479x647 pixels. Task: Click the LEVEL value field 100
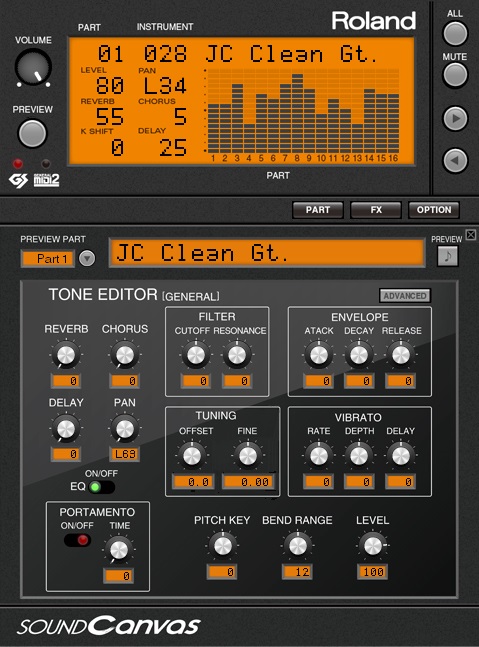373,572
